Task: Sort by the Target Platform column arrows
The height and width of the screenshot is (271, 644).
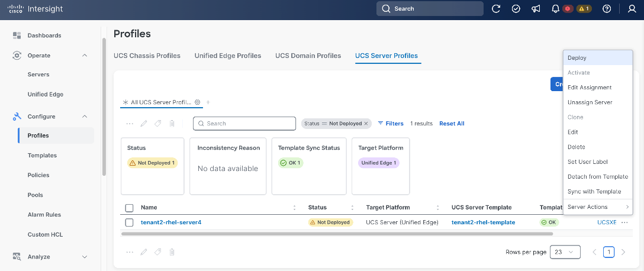Action: click(x=438, y=208)
